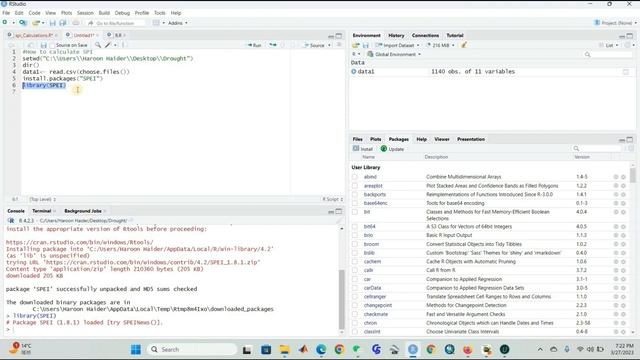Switch to the History tab

tap(396, 36)
